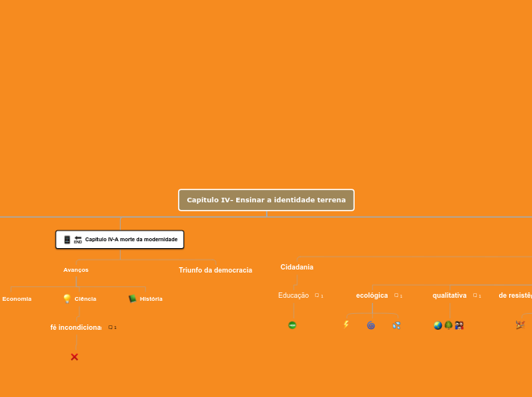Viewport: 532px width, 397px height.
Task: Click the green round badge under Educação
Action: (x=292, y=325)
